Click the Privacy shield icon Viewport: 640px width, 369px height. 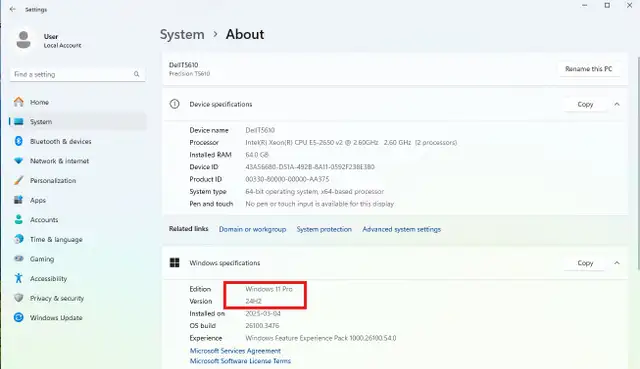coord(18,298)
